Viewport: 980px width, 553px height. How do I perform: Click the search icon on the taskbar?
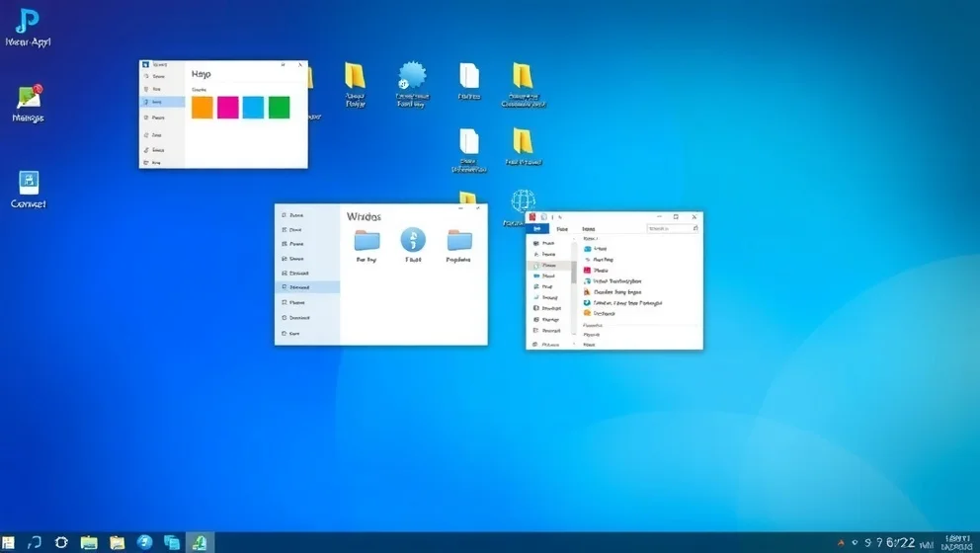coord(35,542)
